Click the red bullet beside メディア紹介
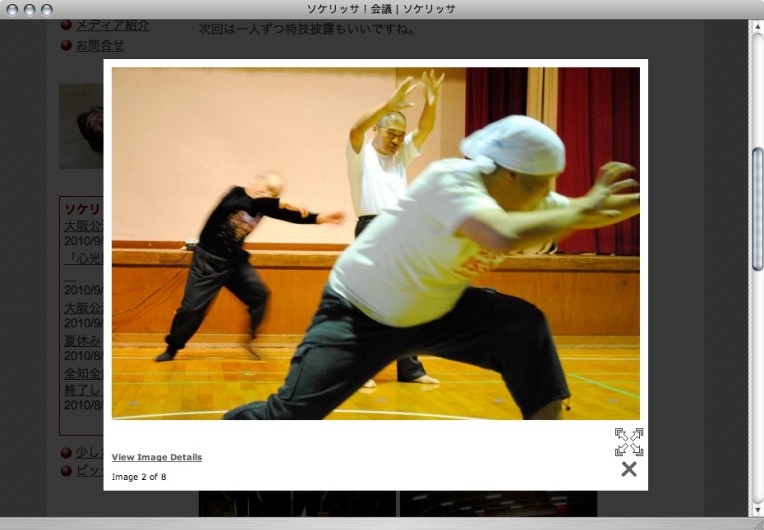764x530 pixels. pos(66,25)
